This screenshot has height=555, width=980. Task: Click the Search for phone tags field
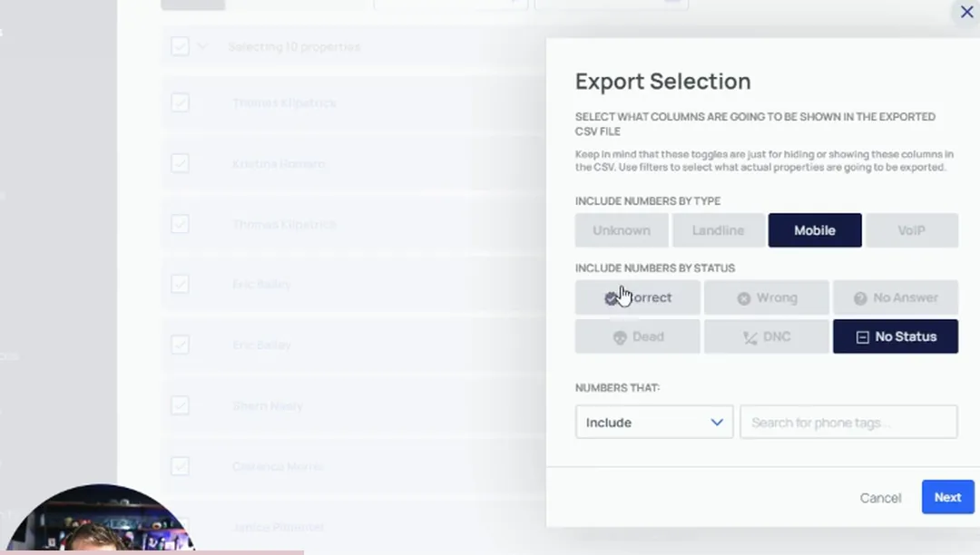848,423
